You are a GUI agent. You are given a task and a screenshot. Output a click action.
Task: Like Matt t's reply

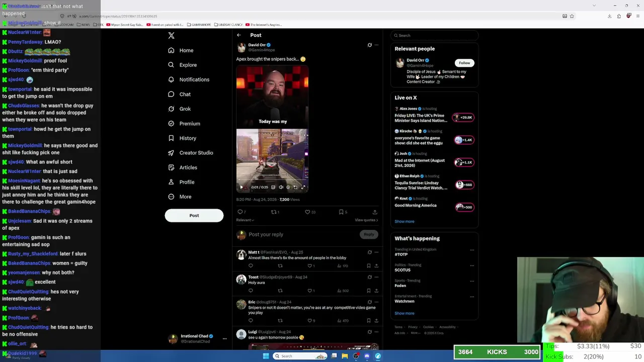click(x=310, y=265)
